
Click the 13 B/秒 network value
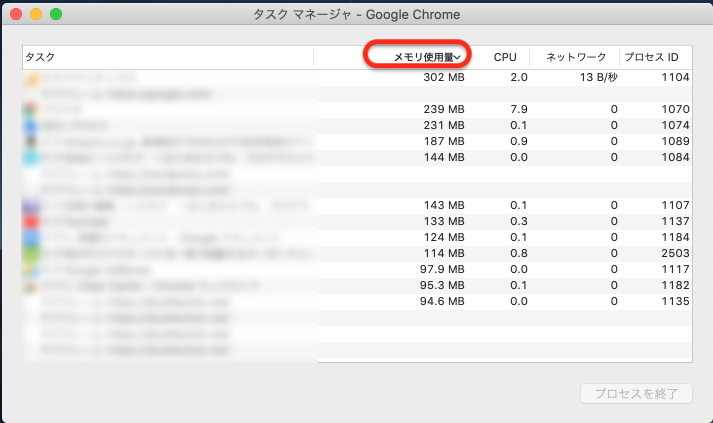pos(598,77)
